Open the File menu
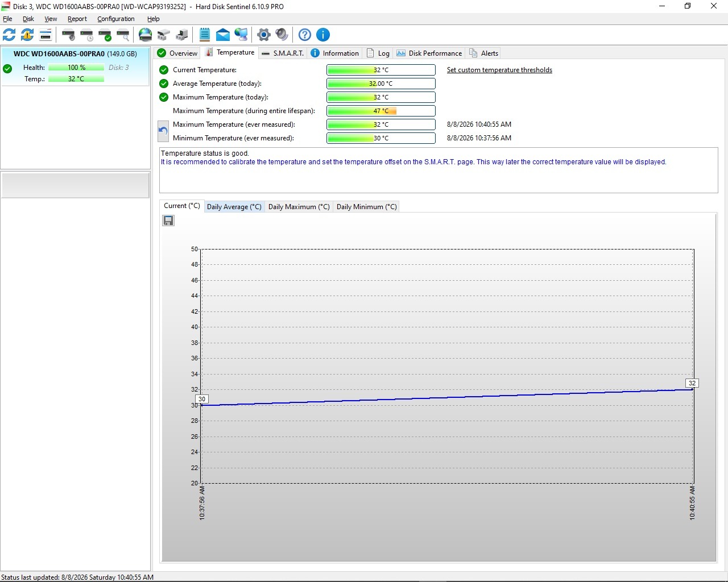 click(x=7, y=19)
